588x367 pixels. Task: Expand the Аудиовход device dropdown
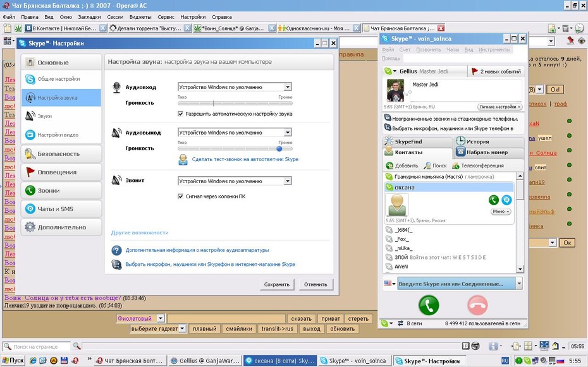coord(288,87)
